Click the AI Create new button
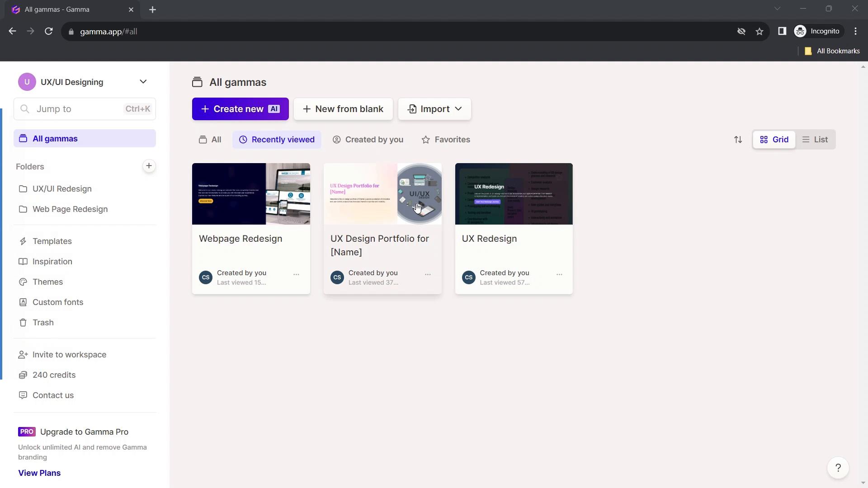Image resolution: width=868 pixels, height=488 pixels. tap(240, 109)
